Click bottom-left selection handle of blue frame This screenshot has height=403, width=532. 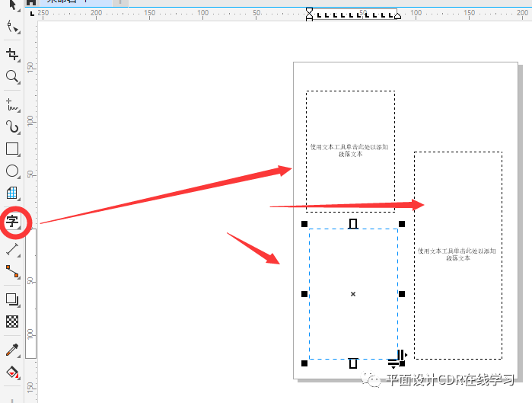tap(304, 363)
